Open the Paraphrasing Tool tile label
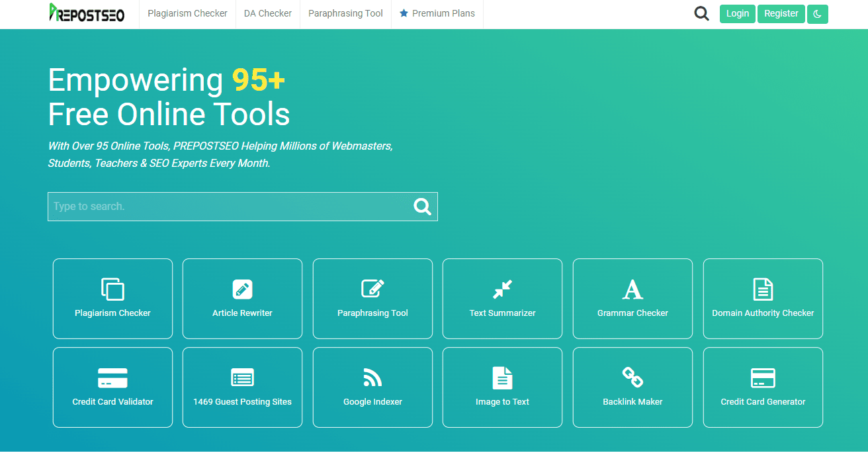 (372, 313)
